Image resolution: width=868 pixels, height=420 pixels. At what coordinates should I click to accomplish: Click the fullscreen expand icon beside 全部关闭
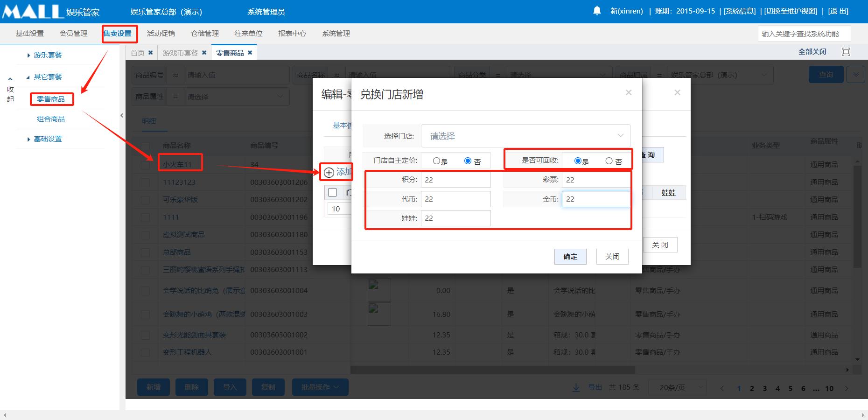(846, 52)
